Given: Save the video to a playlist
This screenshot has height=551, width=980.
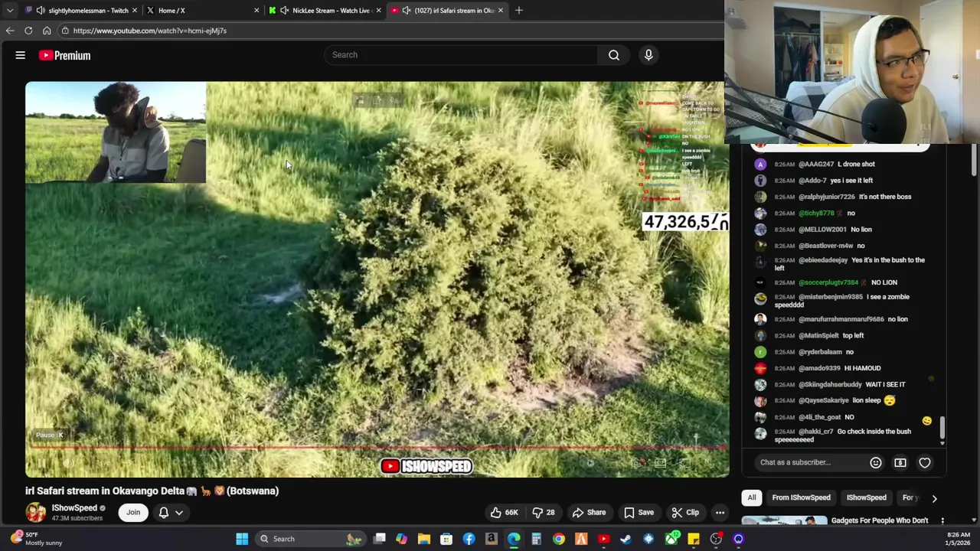Looking at the screenshot, I should [639, 513].
